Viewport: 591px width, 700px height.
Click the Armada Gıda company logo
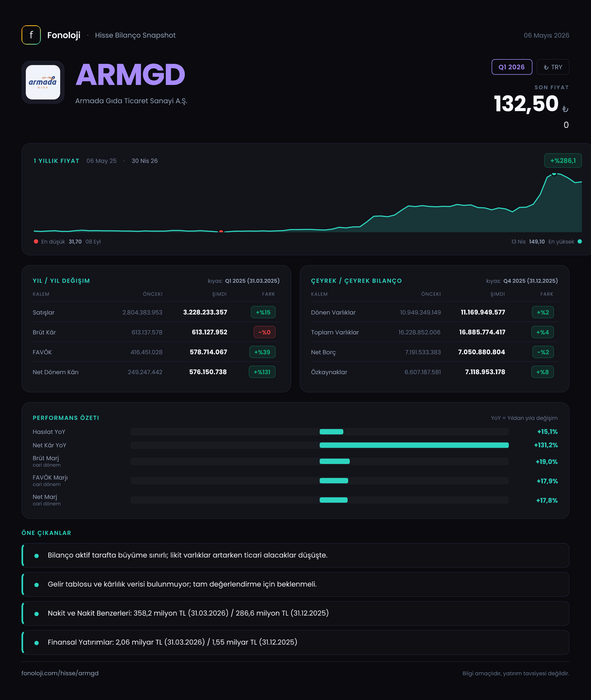click(x=43, y=82)
